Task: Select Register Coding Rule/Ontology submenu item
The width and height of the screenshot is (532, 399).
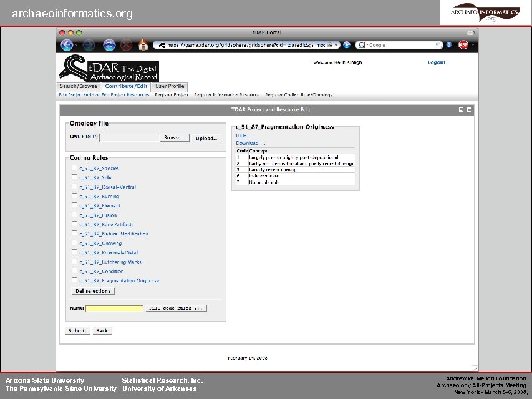Action: pyautogui.click(x=299, y=95)
